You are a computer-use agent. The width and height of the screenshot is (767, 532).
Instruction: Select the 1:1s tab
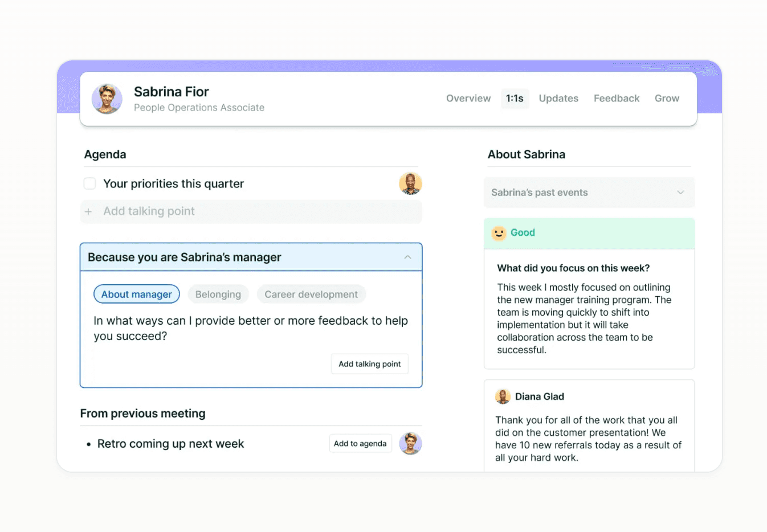(x=515, y=99)
